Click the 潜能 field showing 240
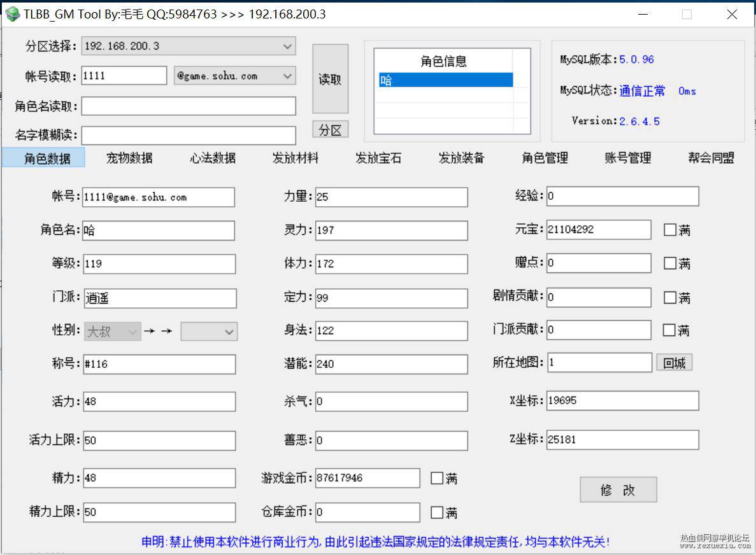 (392, 364)
